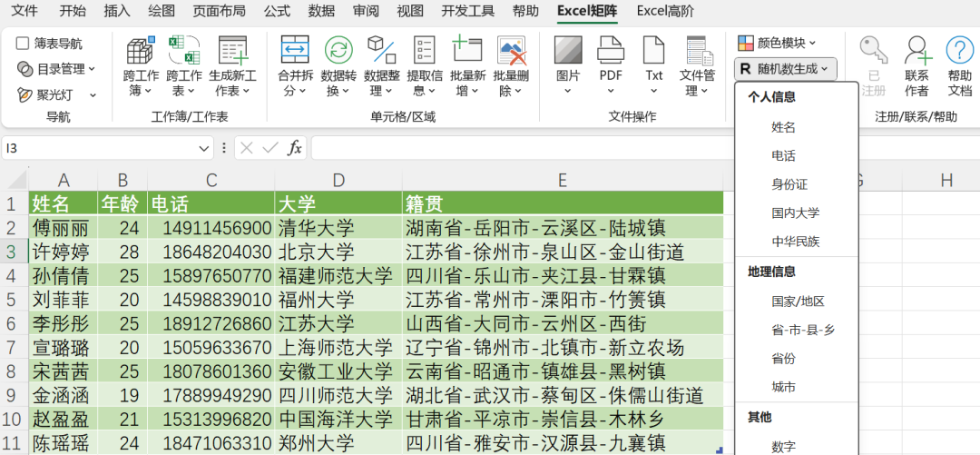
Task: Open the 合并拆分 tool
Action: click(x=294, y=66)
